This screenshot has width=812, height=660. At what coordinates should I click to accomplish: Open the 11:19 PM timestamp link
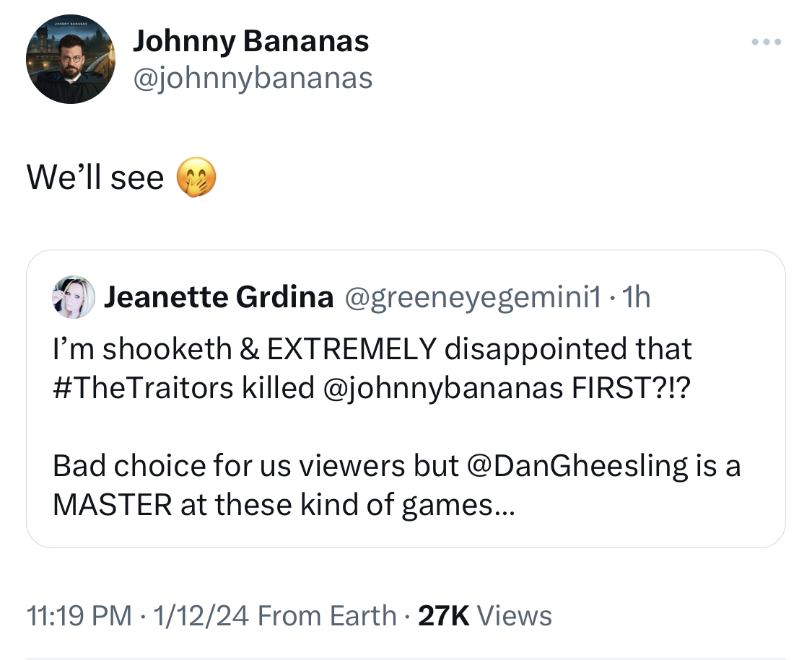coord(79,616)
